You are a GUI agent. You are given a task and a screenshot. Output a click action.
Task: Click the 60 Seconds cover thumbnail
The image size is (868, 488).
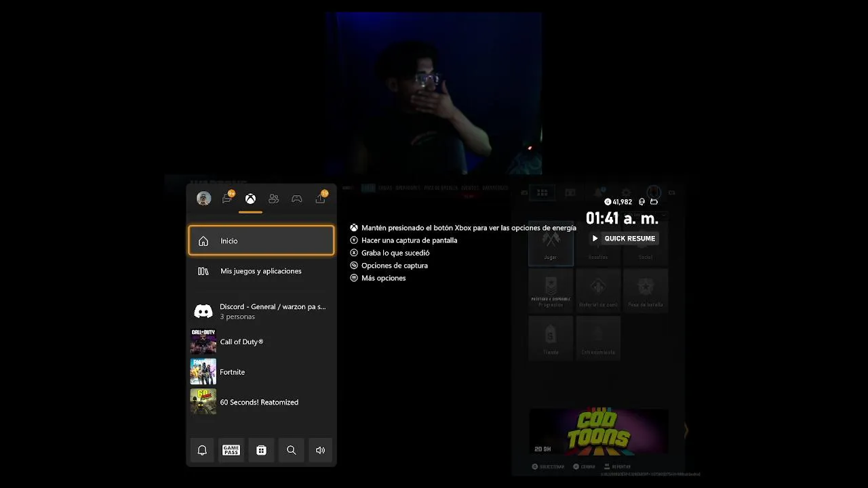coord(203,402)
